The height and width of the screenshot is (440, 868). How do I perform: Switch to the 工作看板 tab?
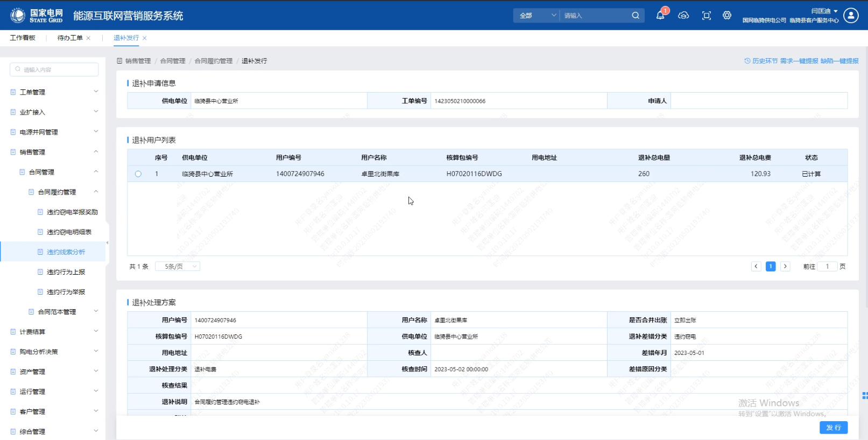tap(23, 38)
